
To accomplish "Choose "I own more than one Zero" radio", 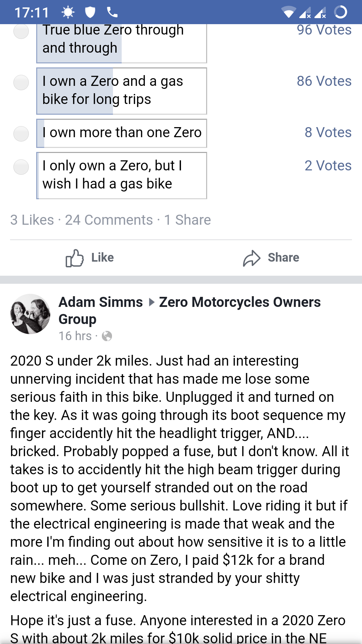I will (x=21, y=133).
